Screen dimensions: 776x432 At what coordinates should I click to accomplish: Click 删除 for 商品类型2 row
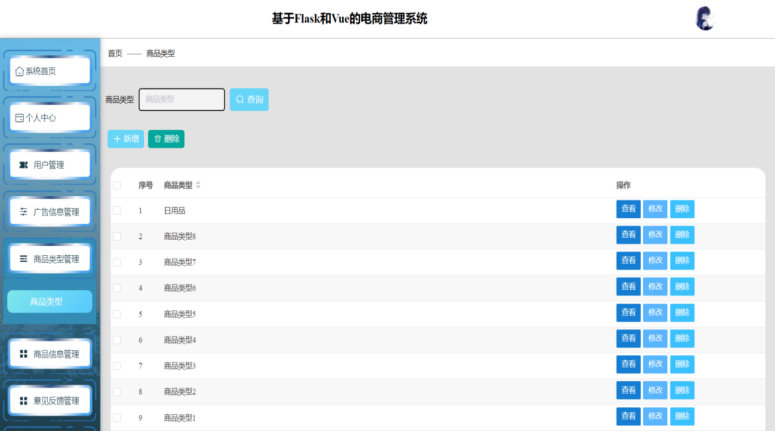tap(682, 390)
